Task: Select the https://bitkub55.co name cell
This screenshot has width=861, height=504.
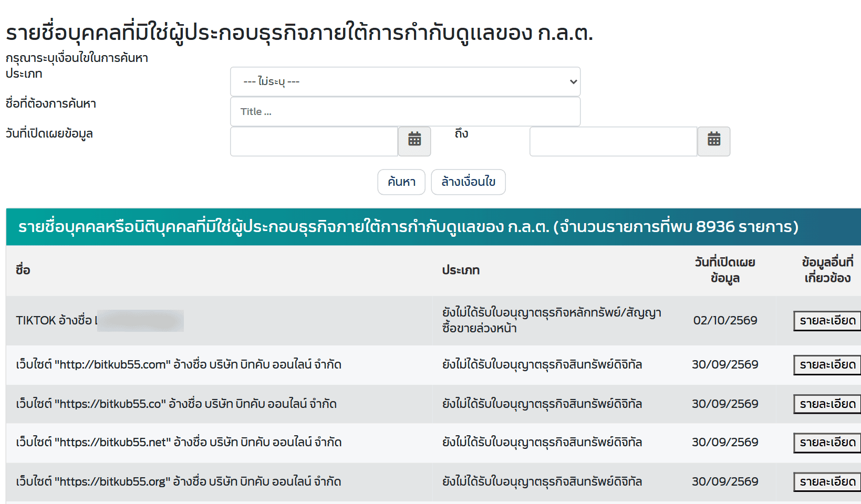Action: pyautogui.click(x=219, y=404)
